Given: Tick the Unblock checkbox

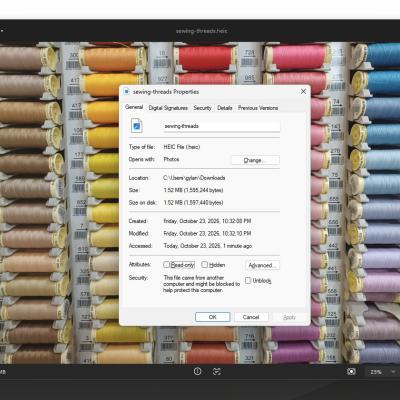Looking at the screenshot, I should tap(248, 281).
